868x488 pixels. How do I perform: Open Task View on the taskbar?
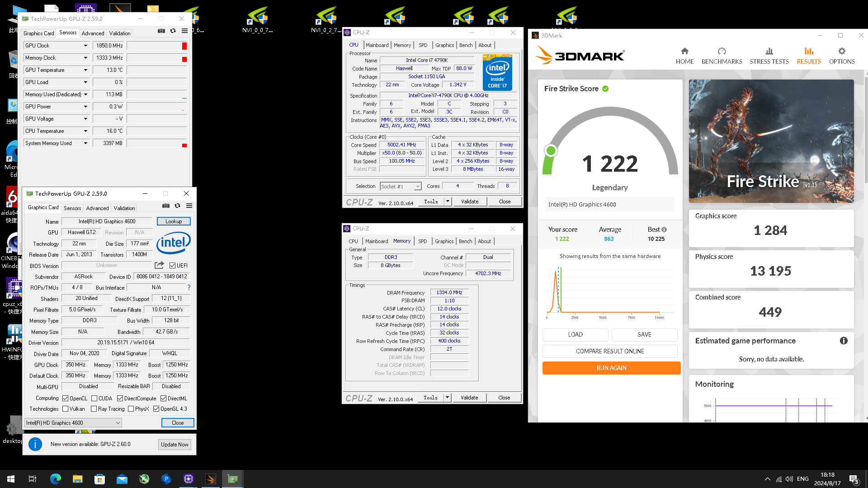33,479
